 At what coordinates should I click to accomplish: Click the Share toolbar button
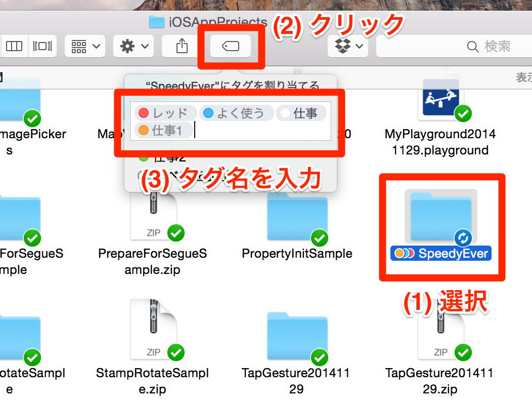[x=182, y=46]
